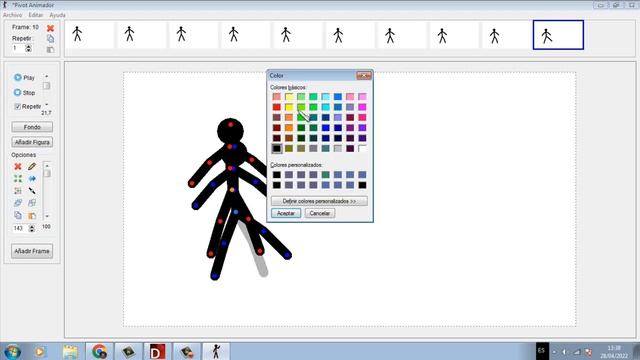Select the first frame thumbnail
The width and height of the screenshot is (640, 360).
89,35
